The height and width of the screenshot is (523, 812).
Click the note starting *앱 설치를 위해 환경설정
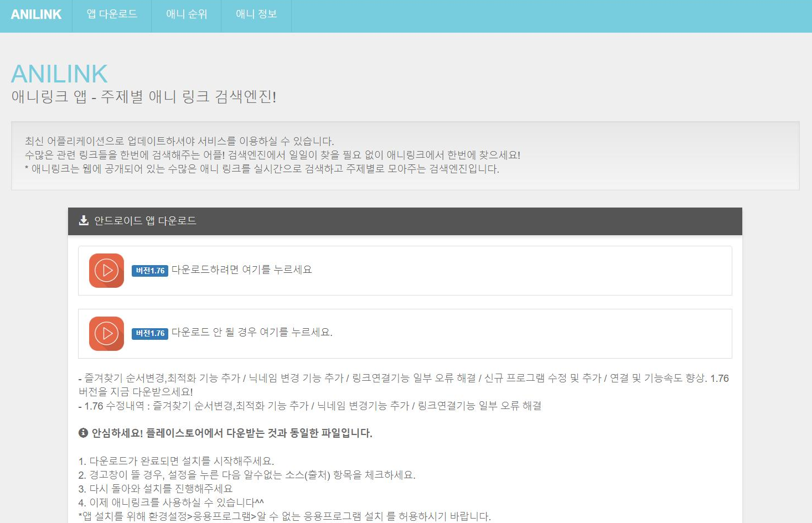285,516
